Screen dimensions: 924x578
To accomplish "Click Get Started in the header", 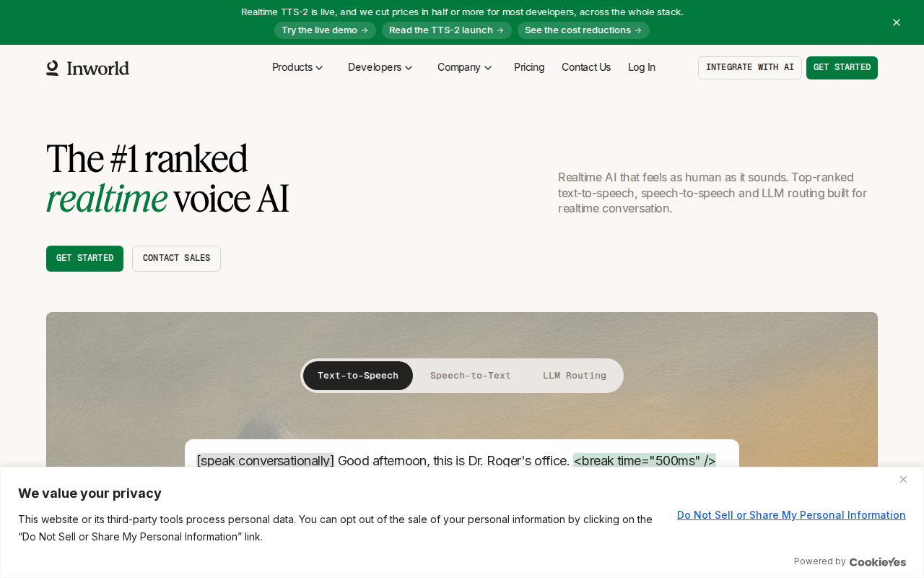I will [x=842, y=68].
